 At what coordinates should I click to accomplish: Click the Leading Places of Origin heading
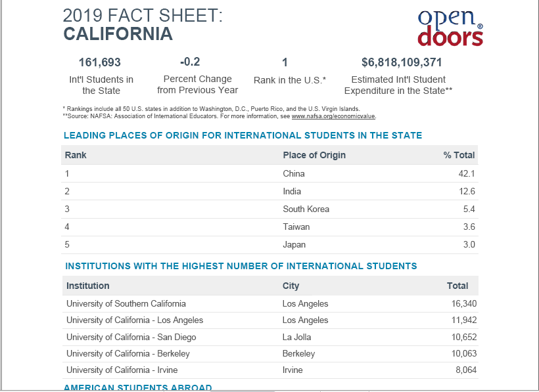tap(243, 135)
